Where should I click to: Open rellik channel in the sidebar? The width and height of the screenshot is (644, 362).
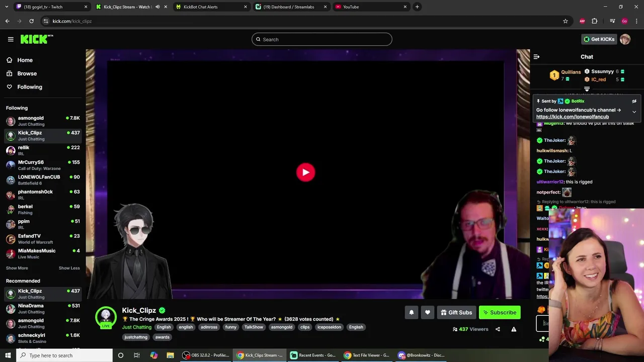click(43, 150)
